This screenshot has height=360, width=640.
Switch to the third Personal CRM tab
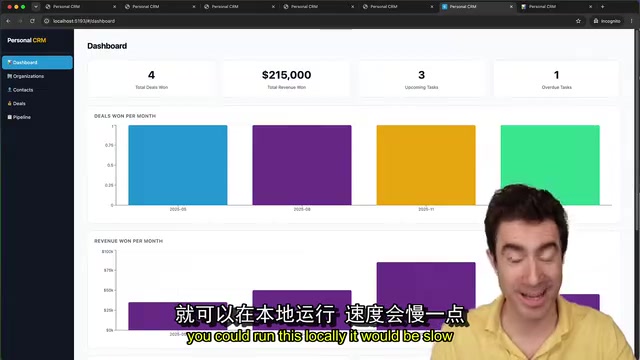point(238,7)
